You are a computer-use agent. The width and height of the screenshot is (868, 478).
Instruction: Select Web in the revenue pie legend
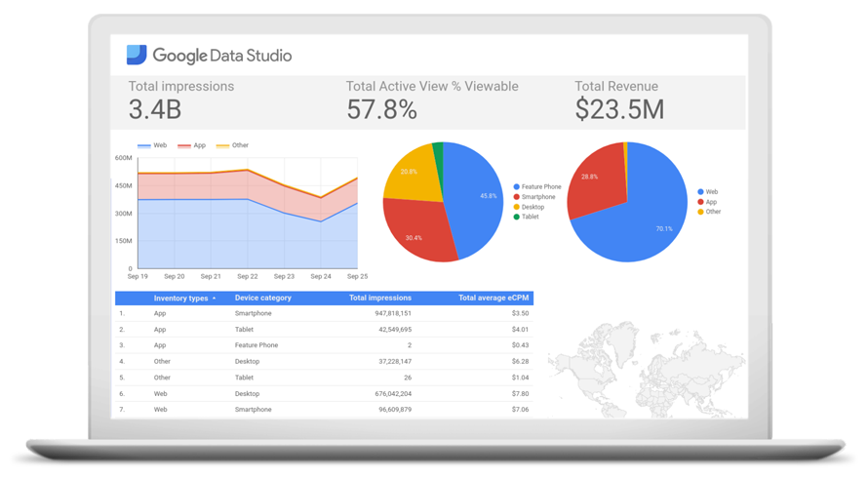(707, 192)
